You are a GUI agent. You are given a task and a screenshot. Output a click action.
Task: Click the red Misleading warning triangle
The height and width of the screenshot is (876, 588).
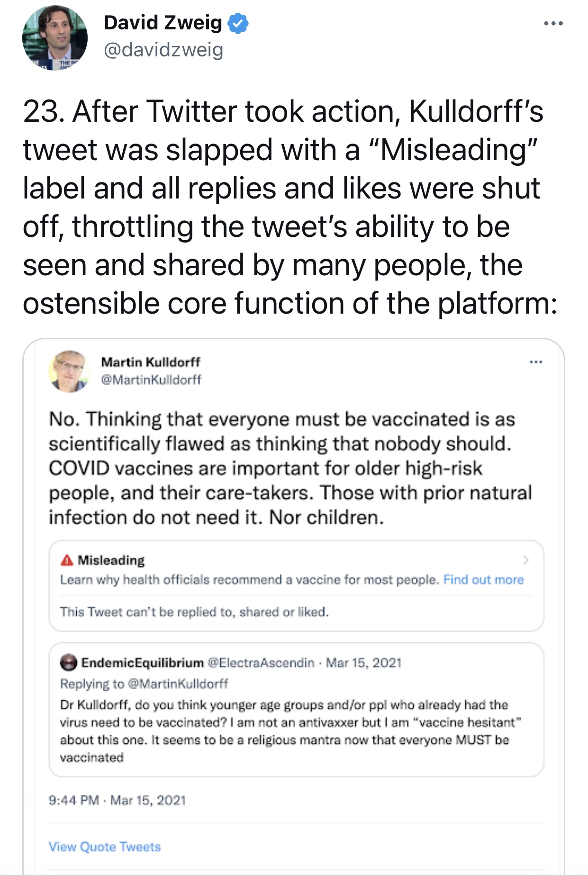pyautogui.click(x=67, y=560)
